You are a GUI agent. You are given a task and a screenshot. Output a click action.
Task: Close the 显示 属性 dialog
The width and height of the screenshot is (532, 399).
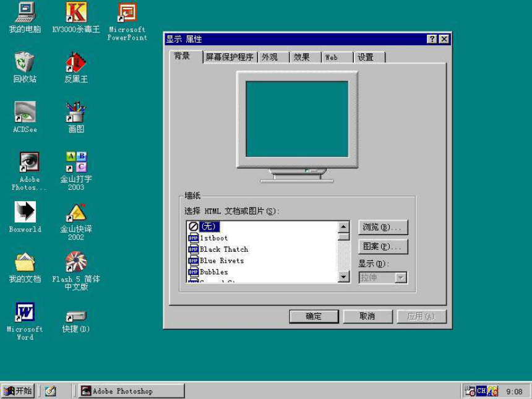point(444,39)
